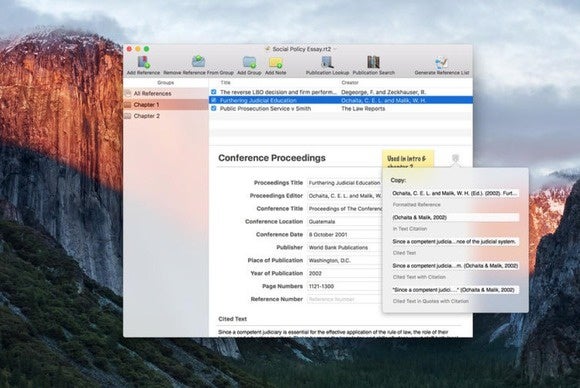580x388 pixels.
Task: Click the Add Reference toolbar icon
Action: pyautogui.click(x=144, y=62)
